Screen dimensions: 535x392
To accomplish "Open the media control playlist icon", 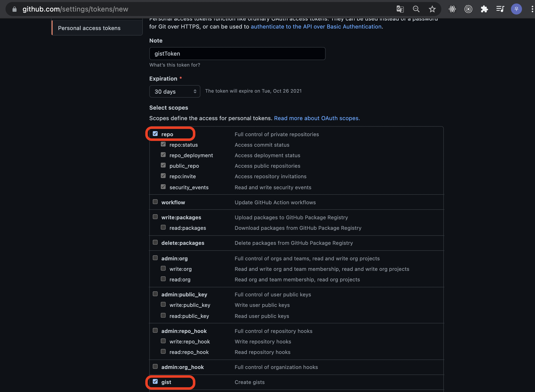I will point(500,9).
